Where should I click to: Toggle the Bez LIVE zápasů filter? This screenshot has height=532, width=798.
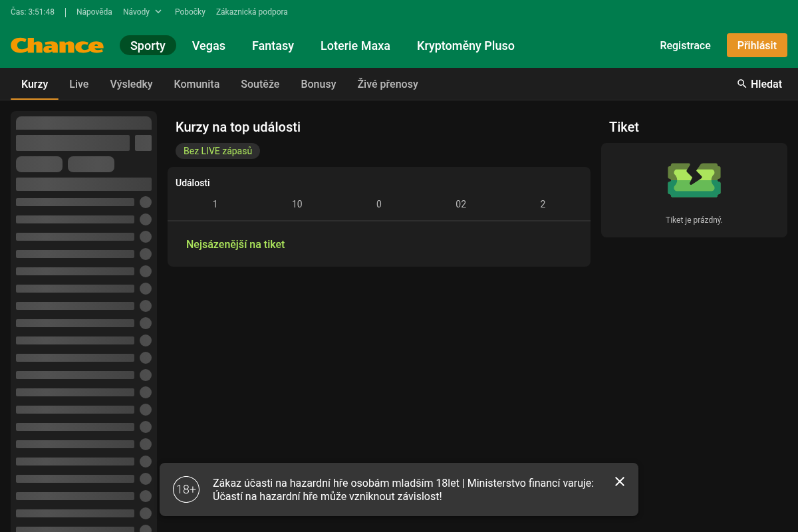(x=217, y=151)
